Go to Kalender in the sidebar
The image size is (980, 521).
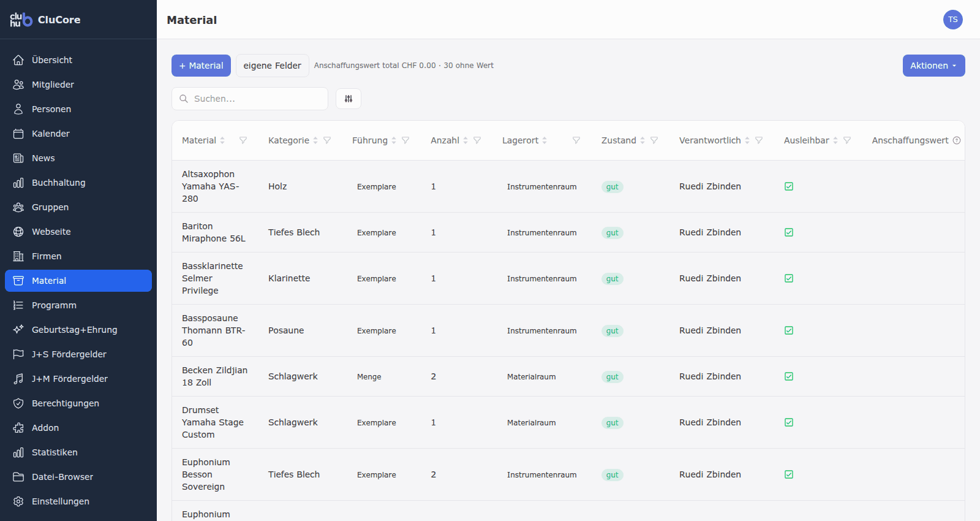(78, 134)
